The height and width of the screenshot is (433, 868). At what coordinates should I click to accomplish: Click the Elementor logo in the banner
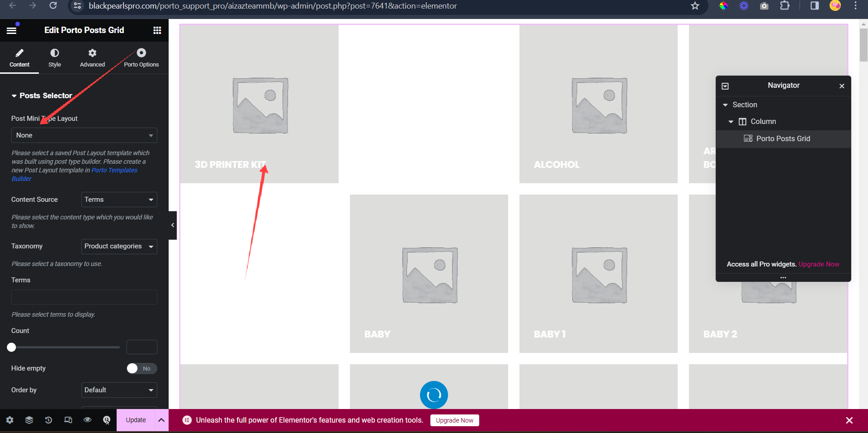(187, 420)
